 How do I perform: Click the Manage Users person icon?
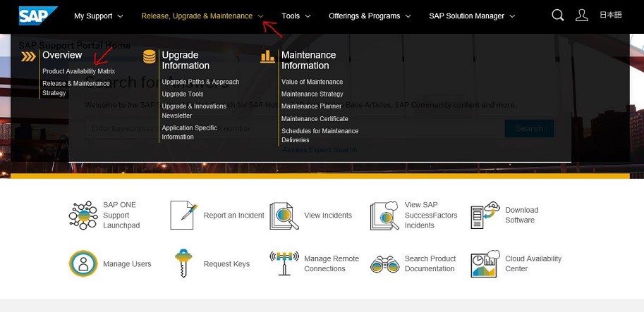83,263
